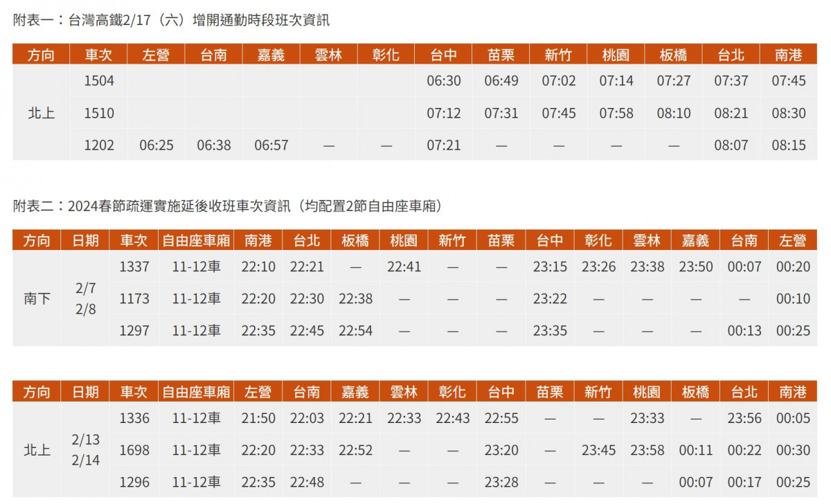Screen dimensions: 831x504
Task: Click the 23:50 嘉義 time cell
Action: 695,267
